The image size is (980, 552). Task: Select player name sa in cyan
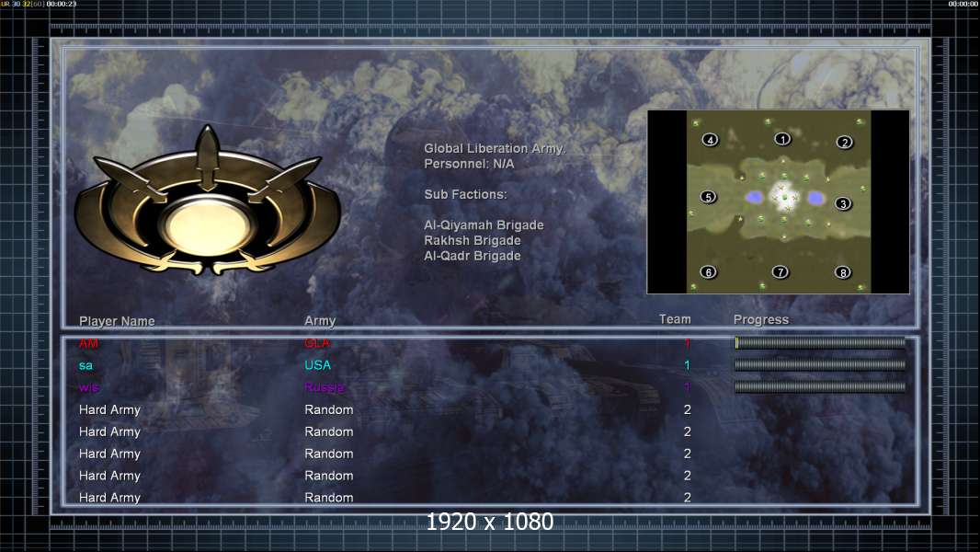tap(85, 365)
